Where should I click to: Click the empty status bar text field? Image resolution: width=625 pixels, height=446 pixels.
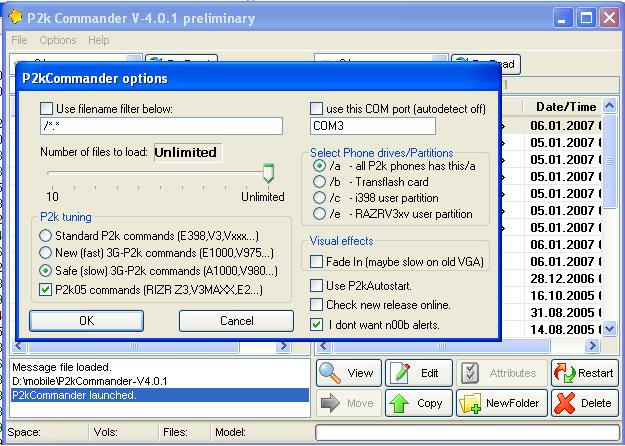pyautogui.click(x=467, y=432)
